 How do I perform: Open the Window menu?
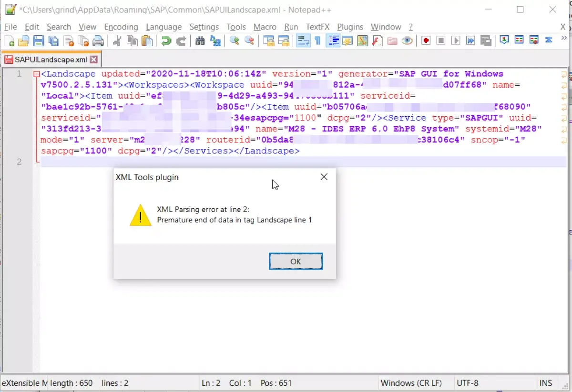click(x=386, y=27)
